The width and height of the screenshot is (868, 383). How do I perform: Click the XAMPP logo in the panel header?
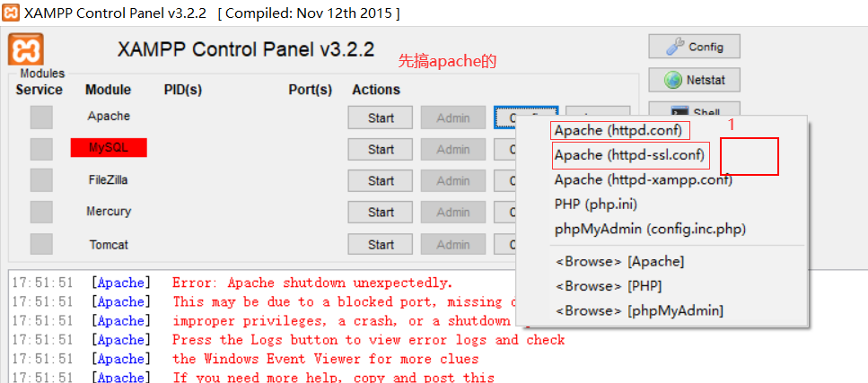click(25, 49)
